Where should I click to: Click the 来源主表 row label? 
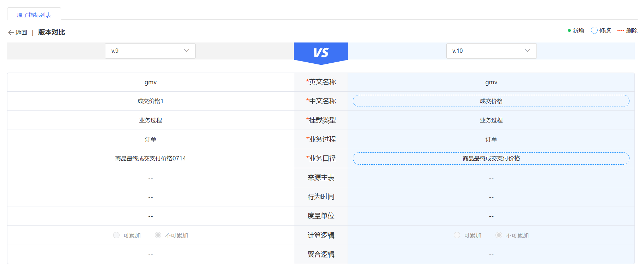pos(321,178)
